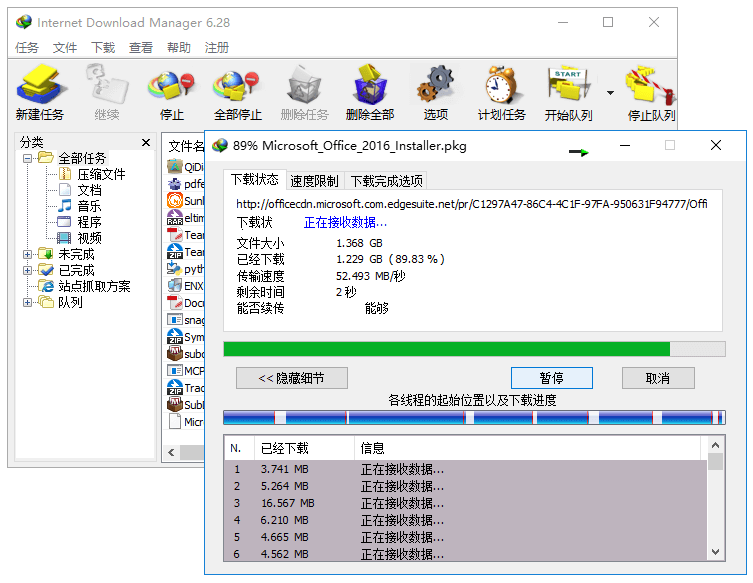753x583 pixels.
Task: Expand the 未完成 tree node
Action: 27,254
